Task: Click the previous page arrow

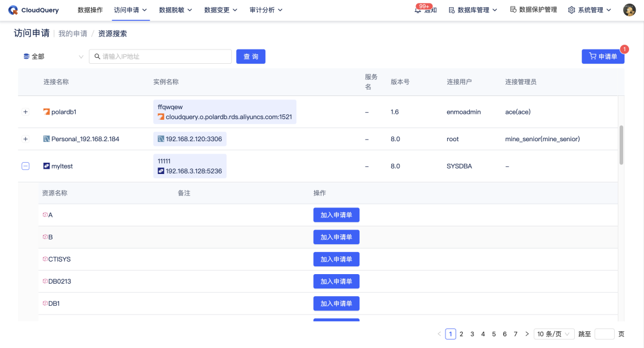Action: [439, 334]
